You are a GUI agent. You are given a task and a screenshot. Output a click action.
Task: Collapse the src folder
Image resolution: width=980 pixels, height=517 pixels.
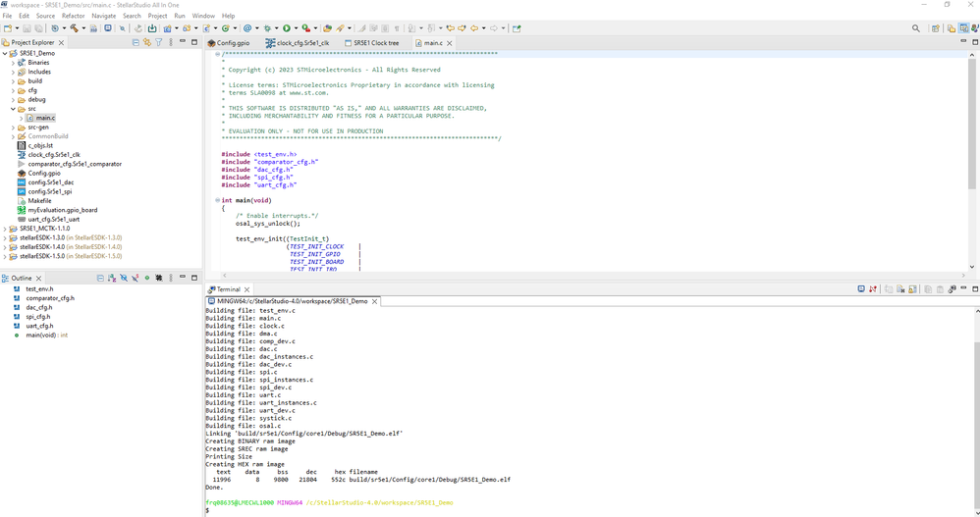13,109
